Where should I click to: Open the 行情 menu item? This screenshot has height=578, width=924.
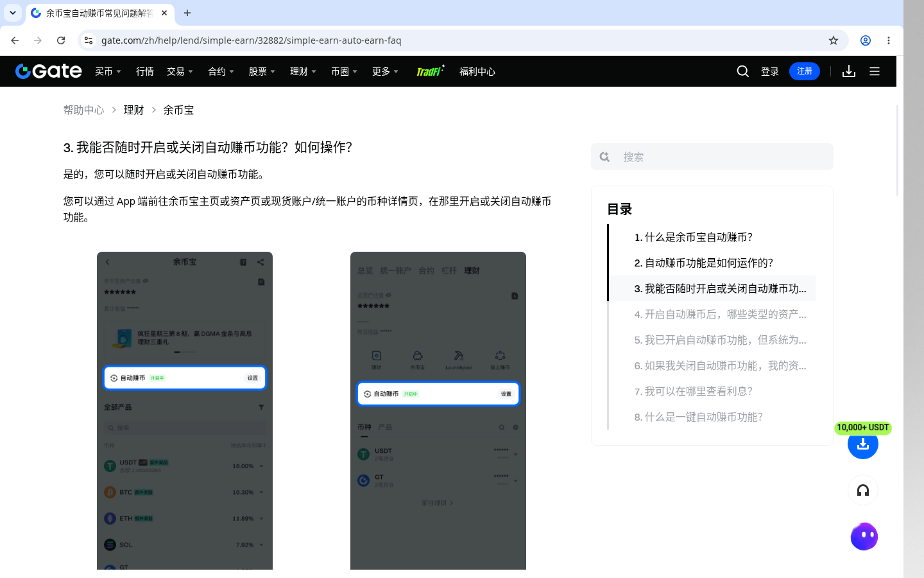coord(145,71)
